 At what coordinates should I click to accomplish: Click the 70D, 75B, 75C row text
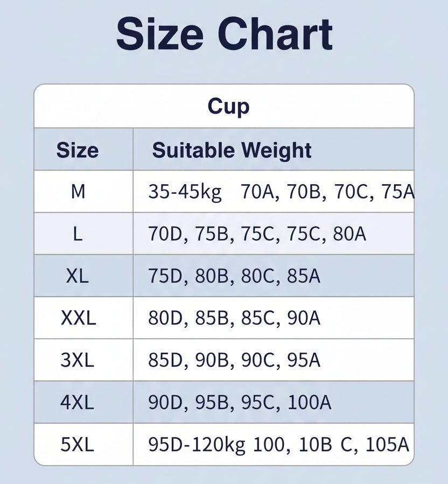[257, 234]
